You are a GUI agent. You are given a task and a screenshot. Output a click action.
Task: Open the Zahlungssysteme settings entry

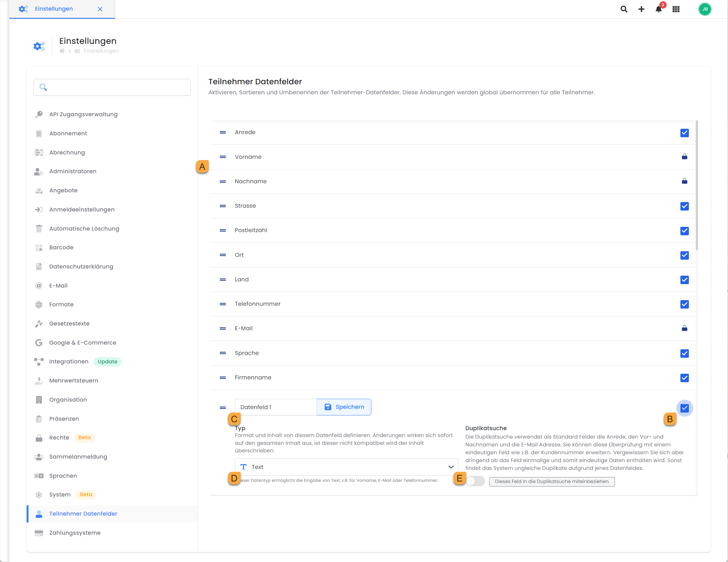[75, 533]
